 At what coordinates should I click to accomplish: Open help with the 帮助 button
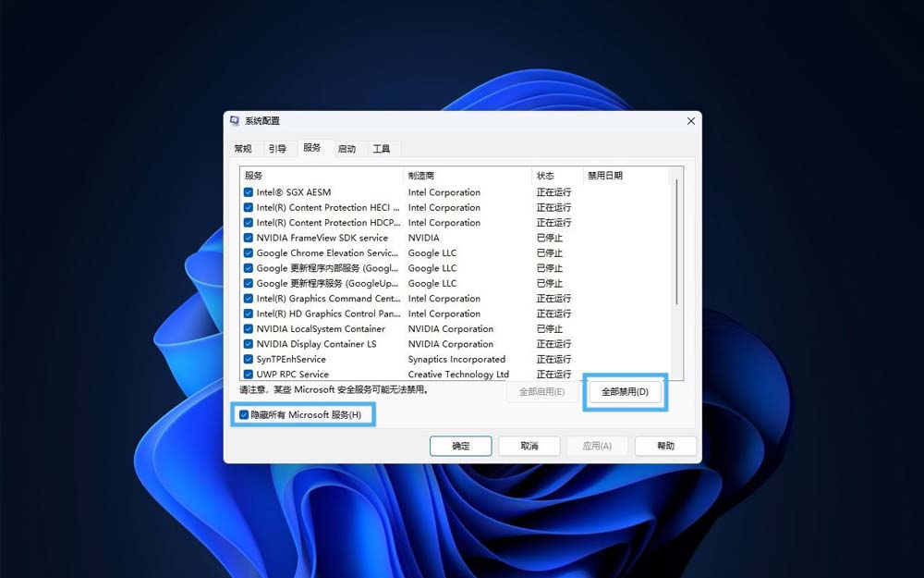tap(665, 446)
